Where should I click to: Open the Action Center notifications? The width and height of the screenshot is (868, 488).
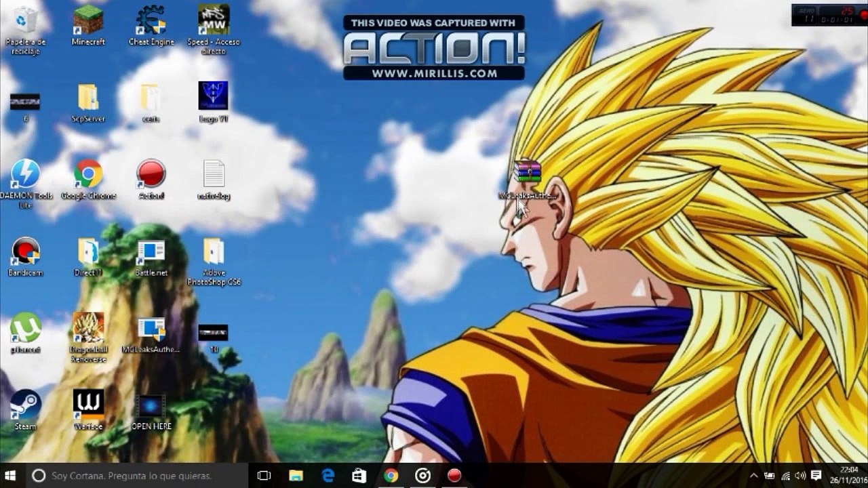click(816, 476)
